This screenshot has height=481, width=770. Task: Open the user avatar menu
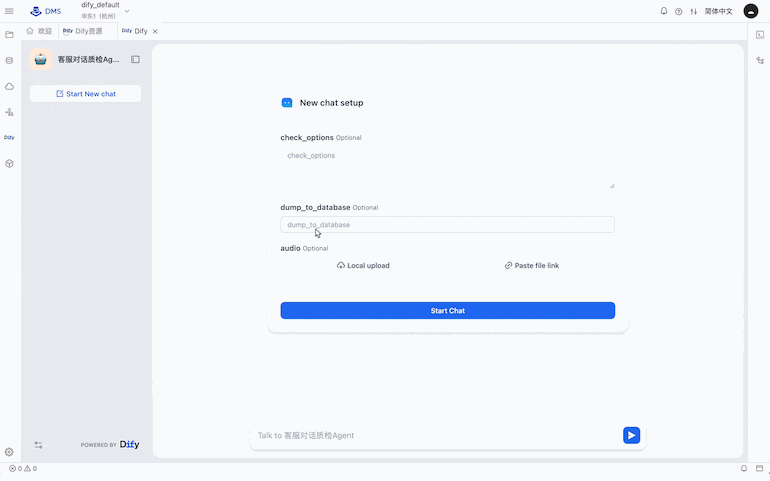tap(750, 11)
